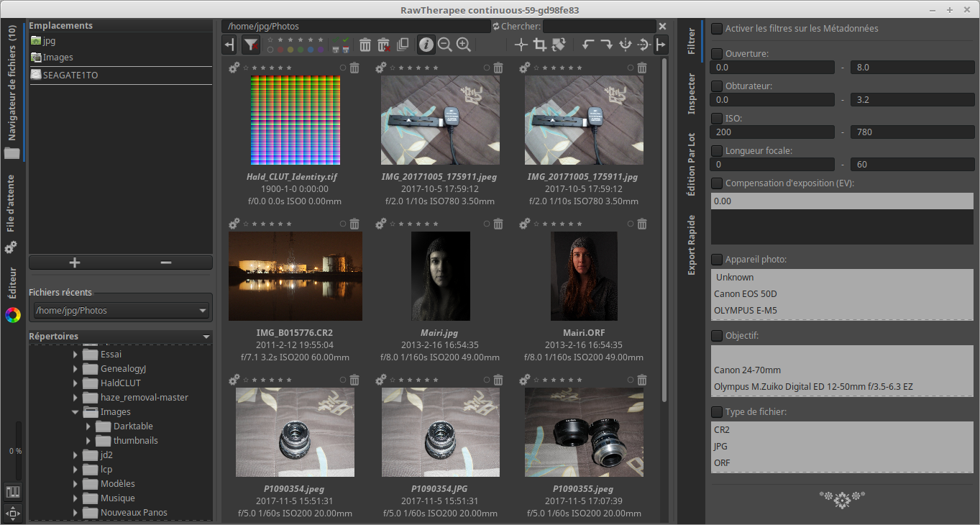Select the crop tool in toolbar

tap(540, 45)
